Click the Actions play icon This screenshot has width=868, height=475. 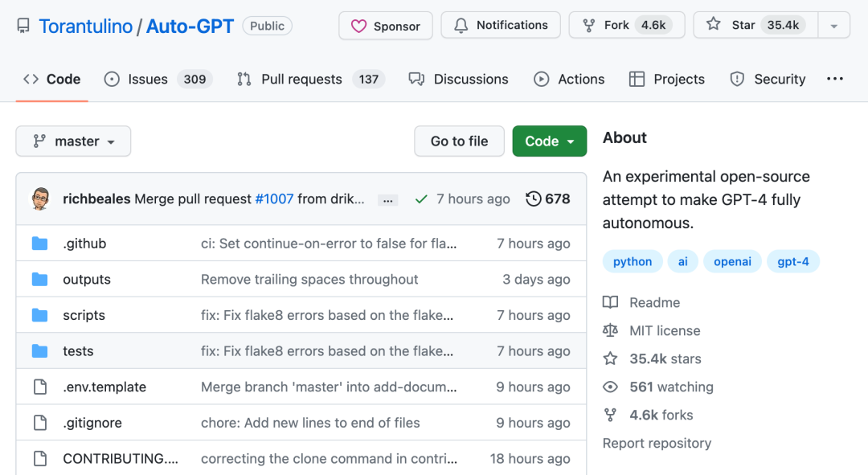[x=542, y=79]
